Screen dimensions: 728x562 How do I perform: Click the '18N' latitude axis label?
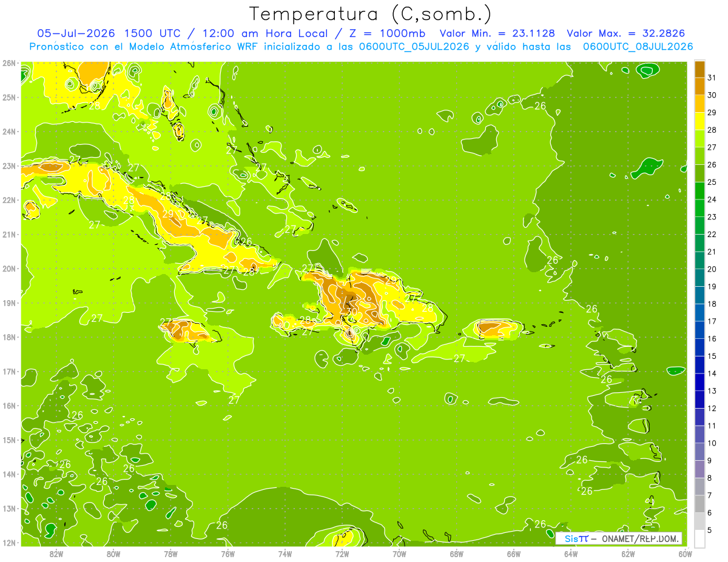pyautogui.click(x=9, y=336)
